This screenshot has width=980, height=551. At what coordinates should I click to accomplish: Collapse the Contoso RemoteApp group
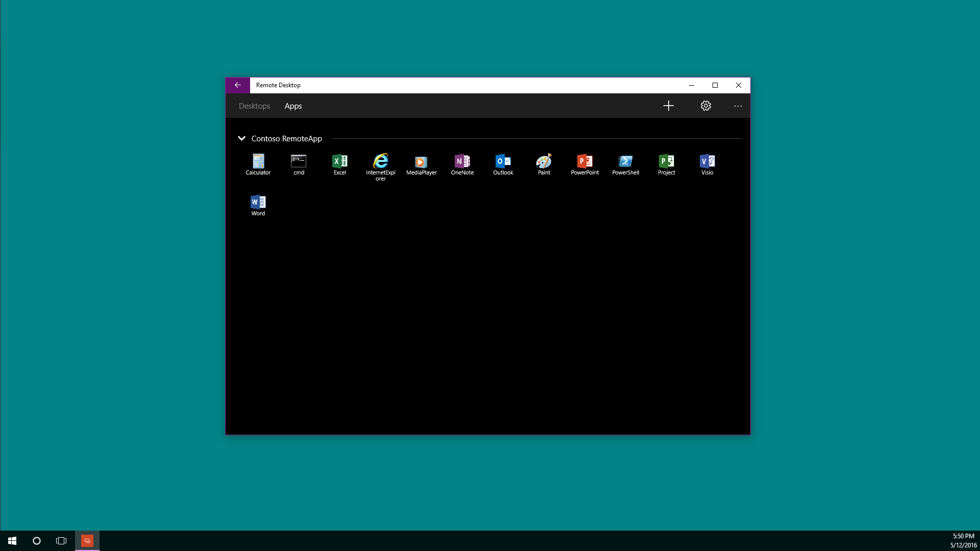tap(241, 138)
